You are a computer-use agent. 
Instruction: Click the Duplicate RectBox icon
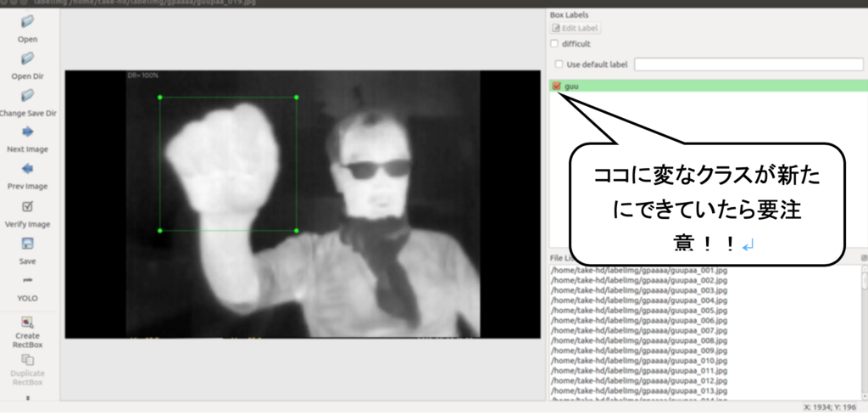coord(27,360)
